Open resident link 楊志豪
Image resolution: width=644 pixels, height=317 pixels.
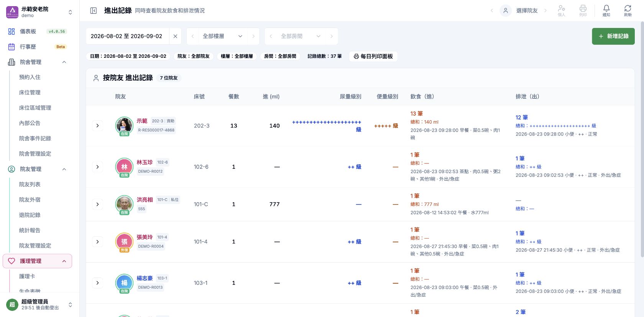pos(145,278)
